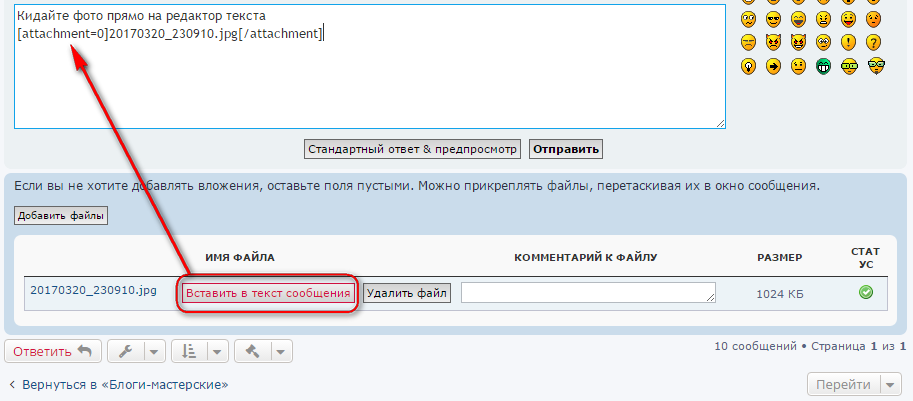913x401 pixels.
Task: Pick the green grinning smiley
Action: click(x=823, y=66)
